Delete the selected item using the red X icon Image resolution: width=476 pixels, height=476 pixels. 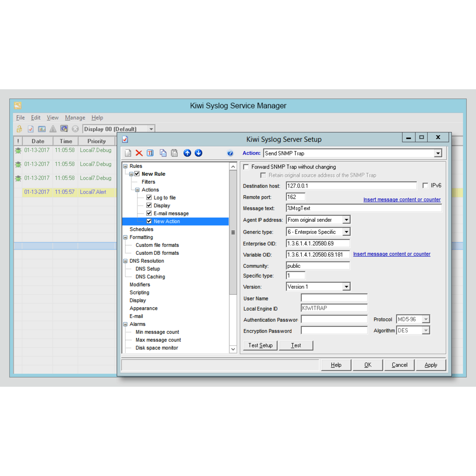pyautogui.click(x=139, y=153)
